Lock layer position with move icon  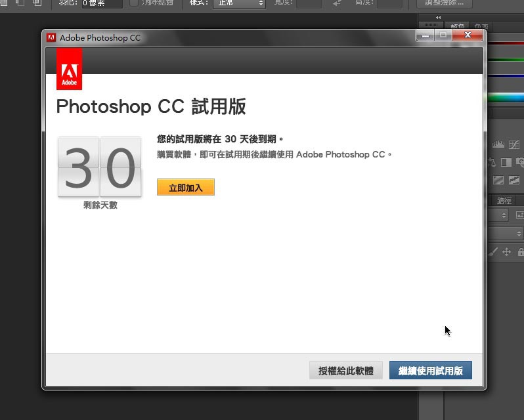tap(506, 251)
